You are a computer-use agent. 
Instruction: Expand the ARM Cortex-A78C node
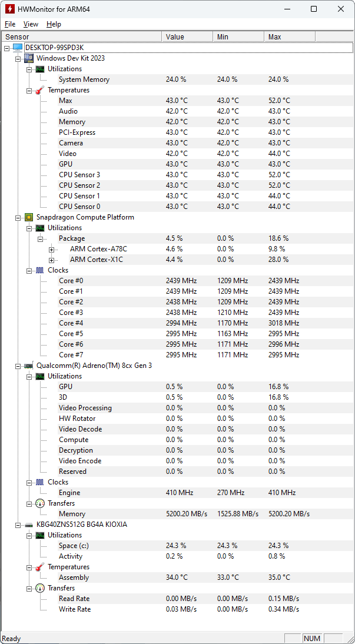tap(52, 248)
